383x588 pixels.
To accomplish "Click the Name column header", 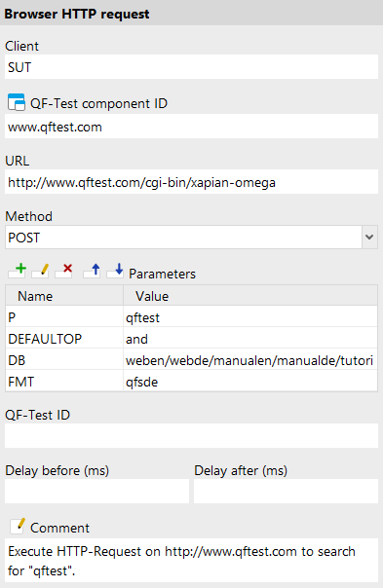I will (x=64, y=296).
